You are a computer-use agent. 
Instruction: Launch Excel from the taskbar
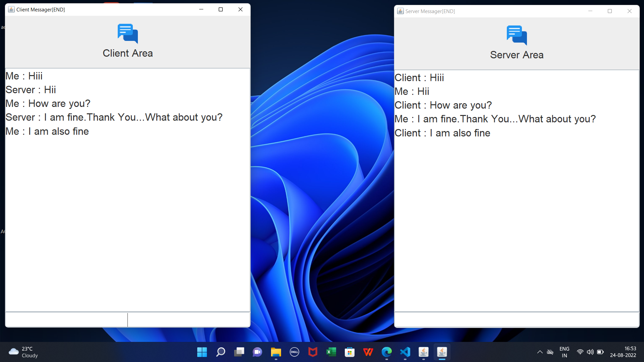[331, 352]
